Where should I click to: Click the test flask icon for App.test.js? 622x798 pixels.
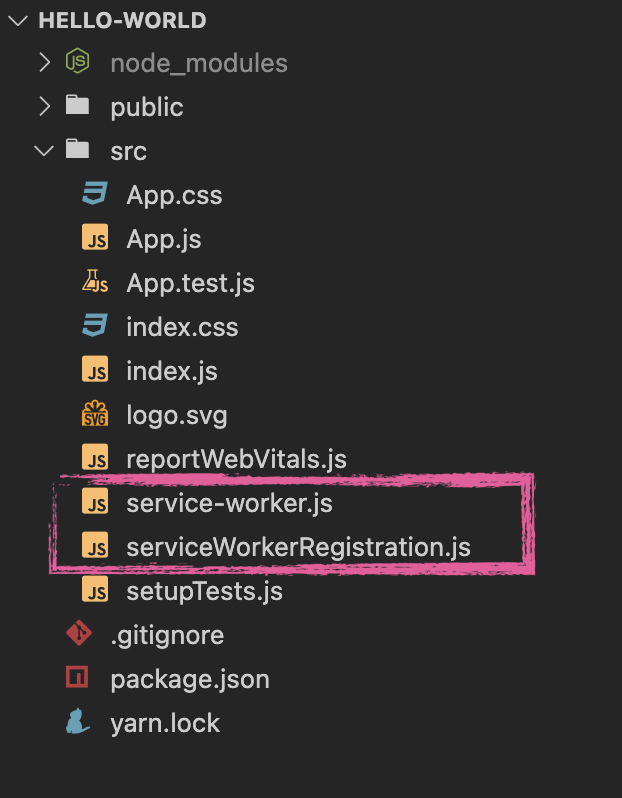click(x=95, y=281)
